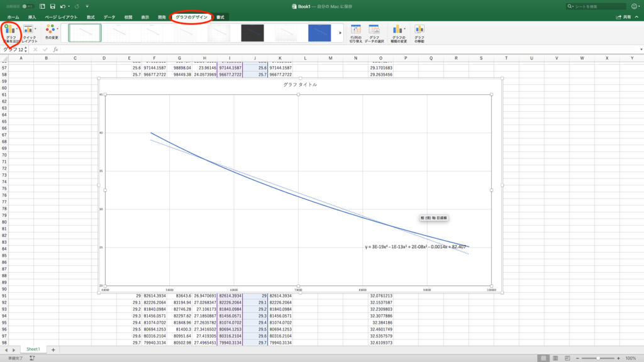Open the Page Layout (ページレイアウト) tab

click(61, 17)
